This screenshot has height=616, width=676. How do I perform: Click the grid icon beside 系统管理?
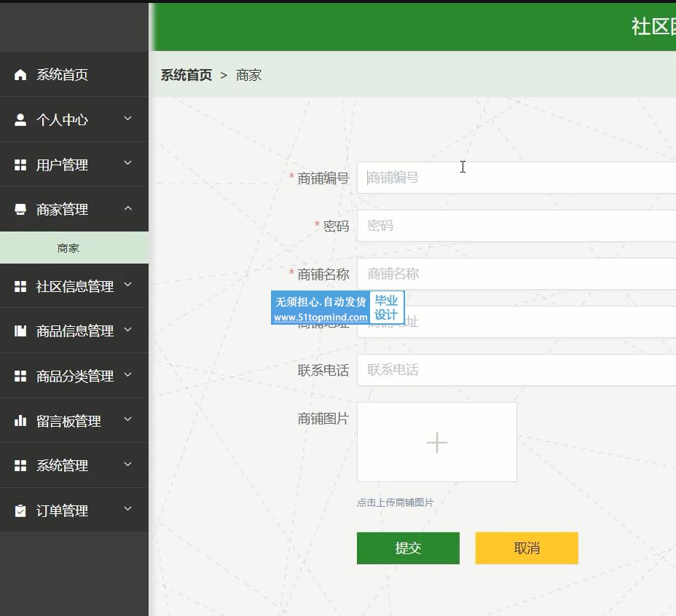click(x=20, y=465)
